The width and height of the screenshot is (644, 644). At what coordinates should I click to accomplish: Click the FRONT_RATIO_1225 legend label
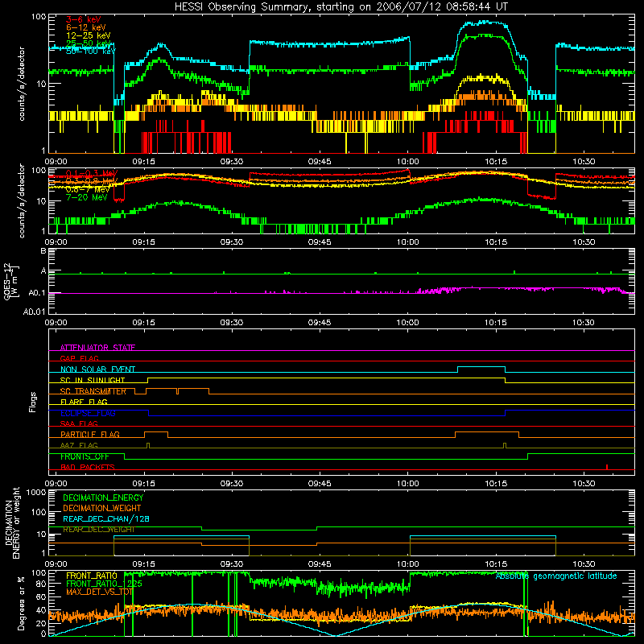click(x=104, y=584)
